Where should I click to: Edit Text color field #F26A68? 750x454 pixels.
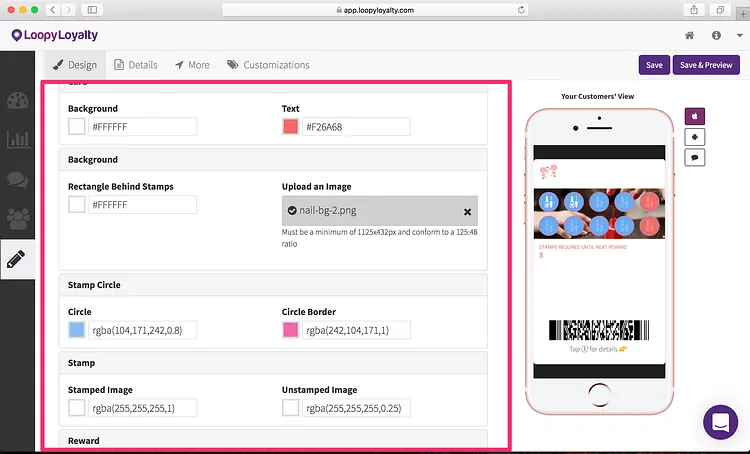[x=356, y=127]
